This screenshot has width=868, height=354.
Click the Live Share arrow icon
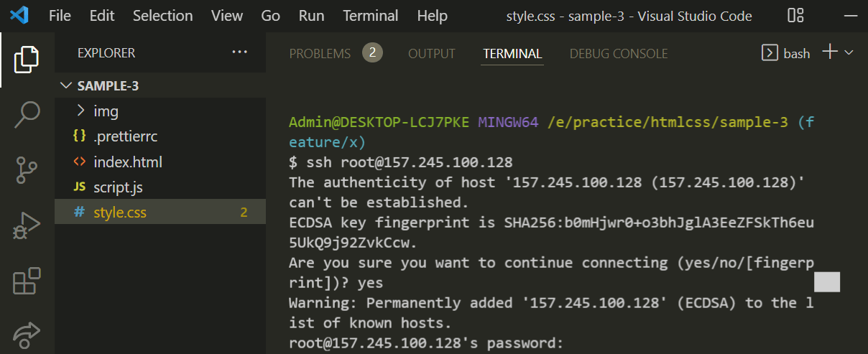pos(26,332)
